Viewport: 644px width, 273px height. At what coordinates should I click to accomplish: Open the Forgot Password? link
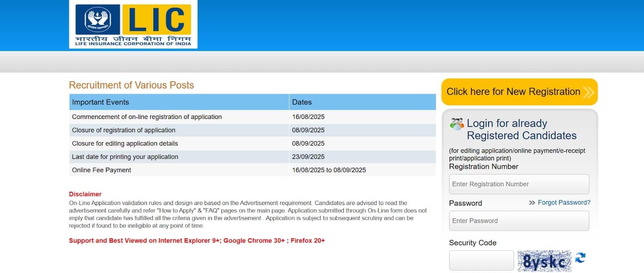(564, 203)
